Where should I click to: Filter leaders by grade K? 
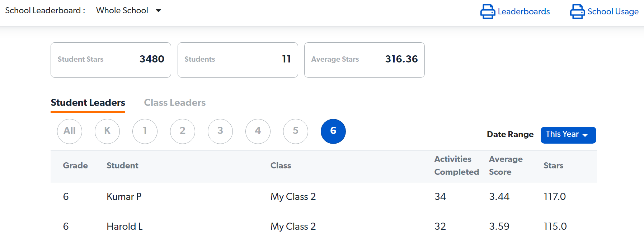[x=107, y=131]
